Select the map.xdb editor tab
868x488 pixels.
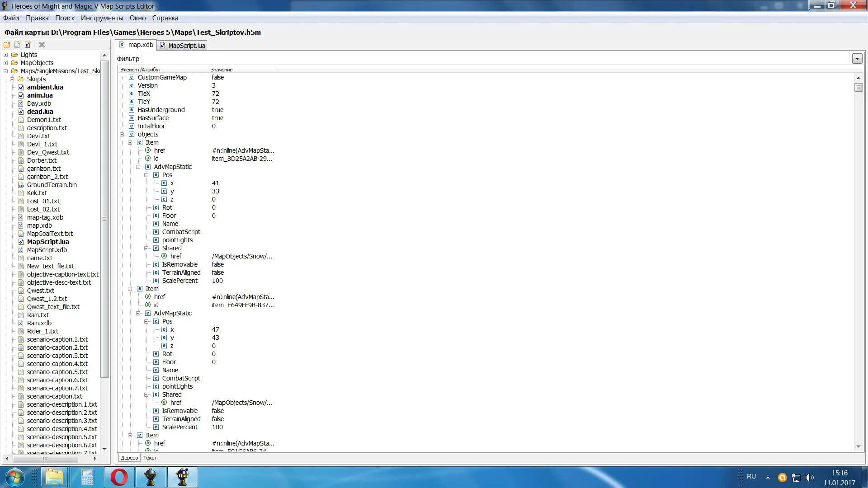[x=137, y=45]
